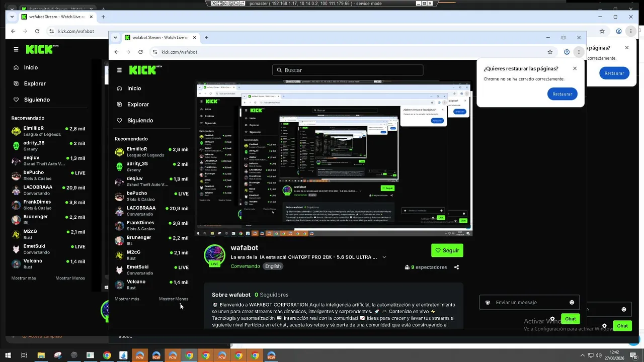Image resolution: width=644 pixels, height=362 pixels.
Task: Go back in the front Chrome window
Action: tap(116, 52)
